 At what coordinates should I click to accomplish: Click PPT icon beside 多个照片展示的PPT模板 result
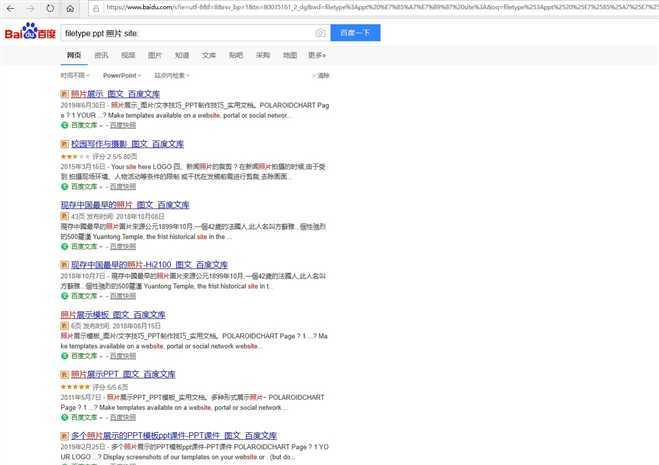64,436
